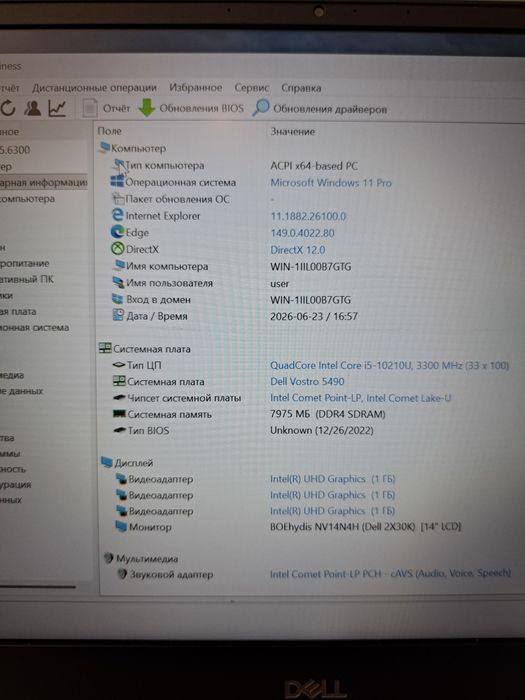
Task: Select the Электропитание sidebar tree item
Action: coord(25,263)
